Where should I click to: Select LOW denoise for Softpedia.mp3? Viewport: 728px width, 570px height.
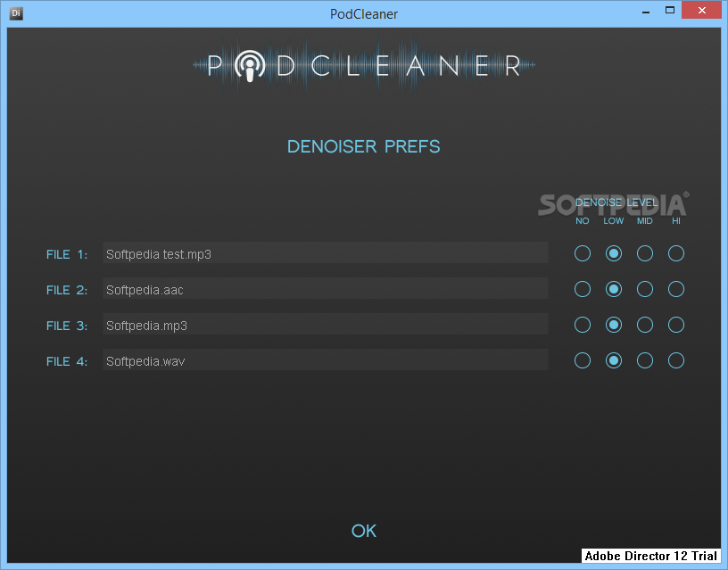[613, 325]
